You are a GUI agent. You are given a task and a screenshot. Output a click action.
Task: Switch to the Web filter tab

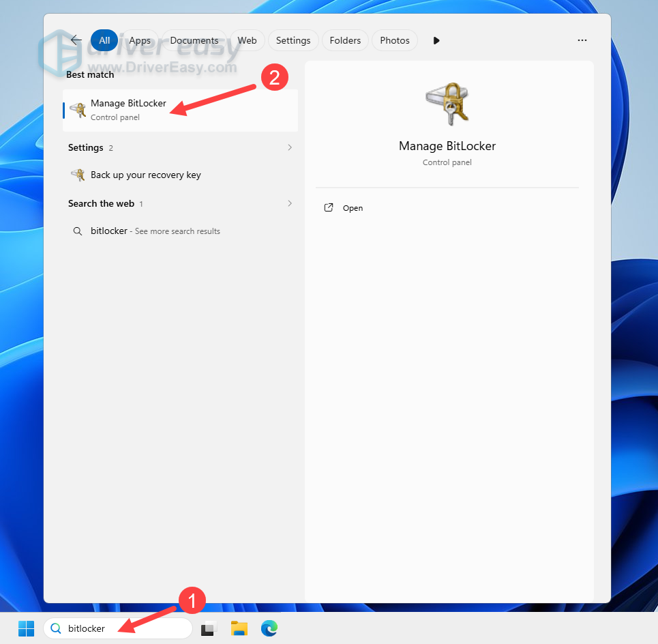(247, 40)
